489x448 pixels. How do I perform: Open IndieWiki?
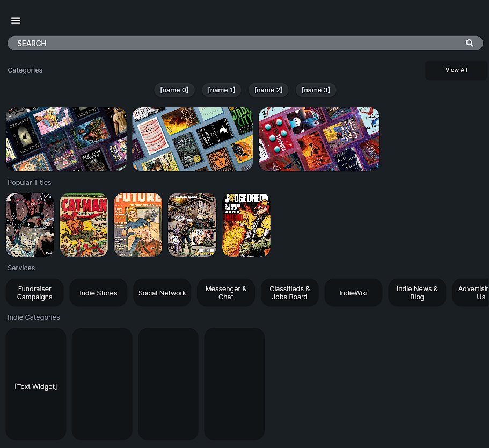(353, 292)
